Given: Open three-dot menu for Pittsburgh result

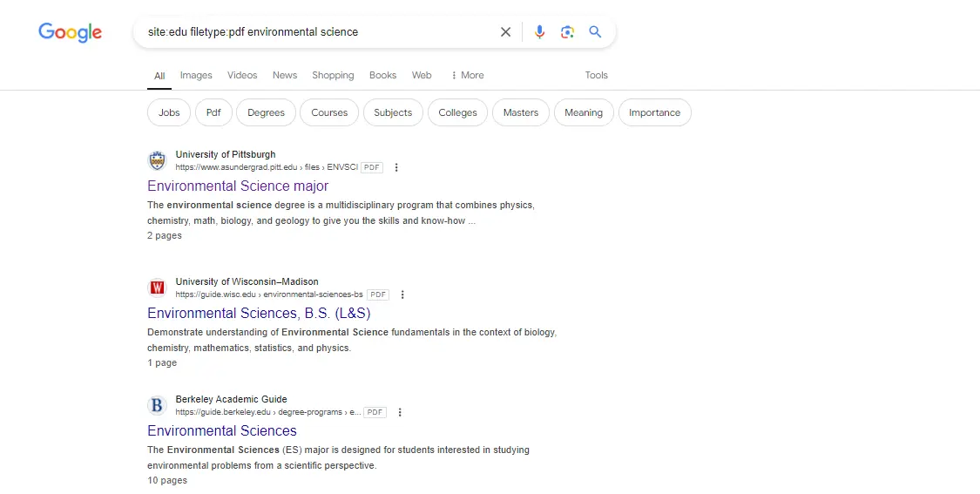Looking at the screenshot, I should point(396,167).
